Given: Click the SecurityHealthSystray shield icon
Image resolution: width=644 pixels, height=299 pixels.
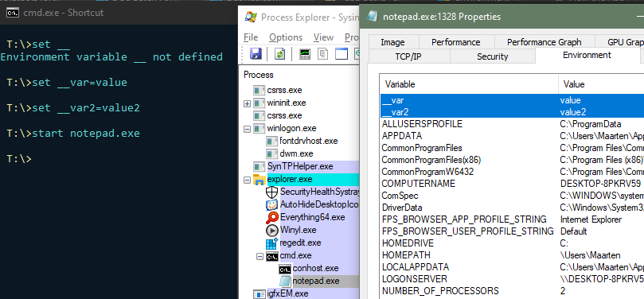Looking at the screenshot, I should point(272,192).
